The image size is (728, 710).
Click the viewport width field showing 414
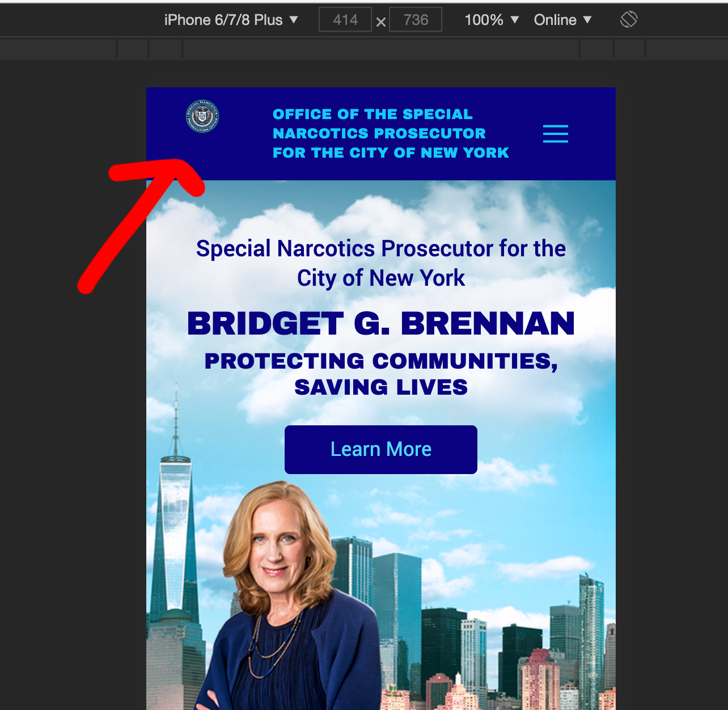click(x=345, y=20)
